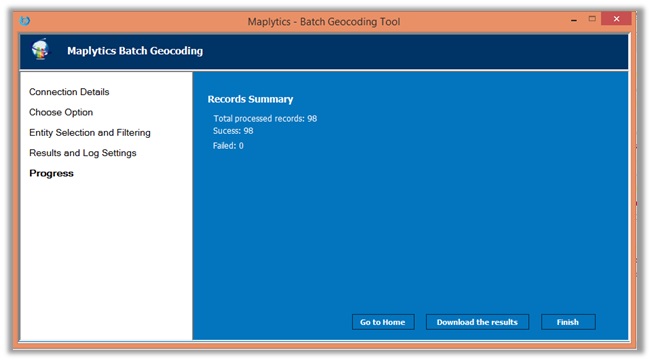Click the app icon in title bar

click(x=25, y=20)
